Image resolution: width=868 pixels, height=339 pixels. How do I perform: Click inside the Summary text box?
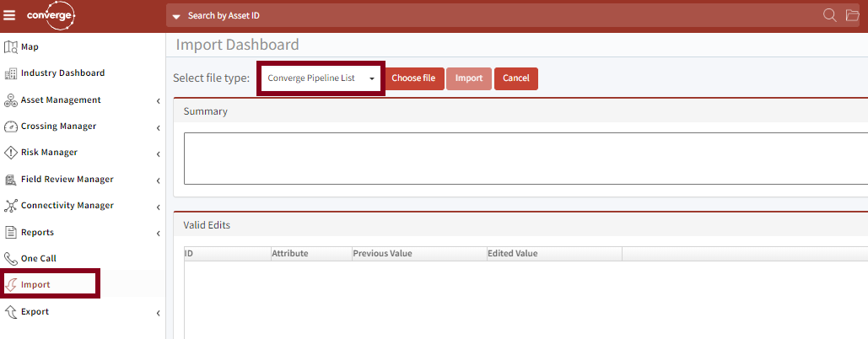tap(526, 159)
